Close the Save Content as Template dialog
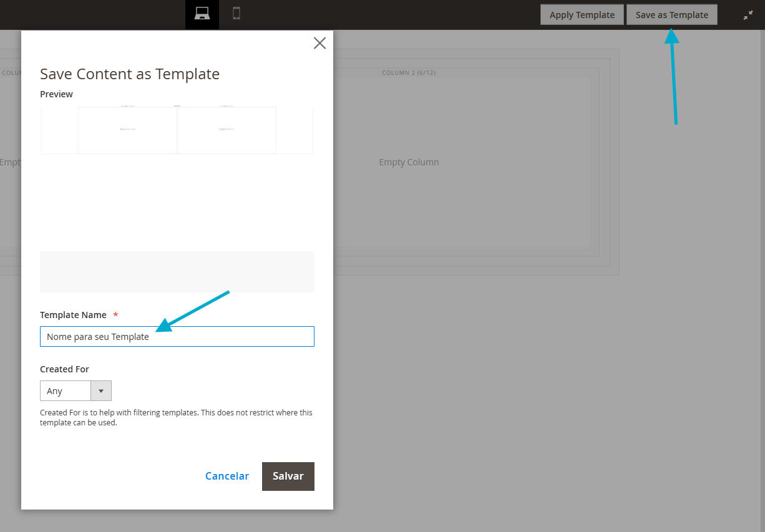The height and width of the screenshot is (532, 765). (319, 43)
